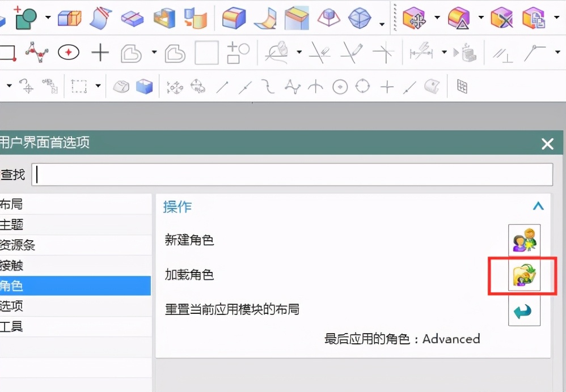Viewport: 566px width, 392px height.
Task: Open dropdown at far right of first toolbar row
Action: click(x=556, y=18)
